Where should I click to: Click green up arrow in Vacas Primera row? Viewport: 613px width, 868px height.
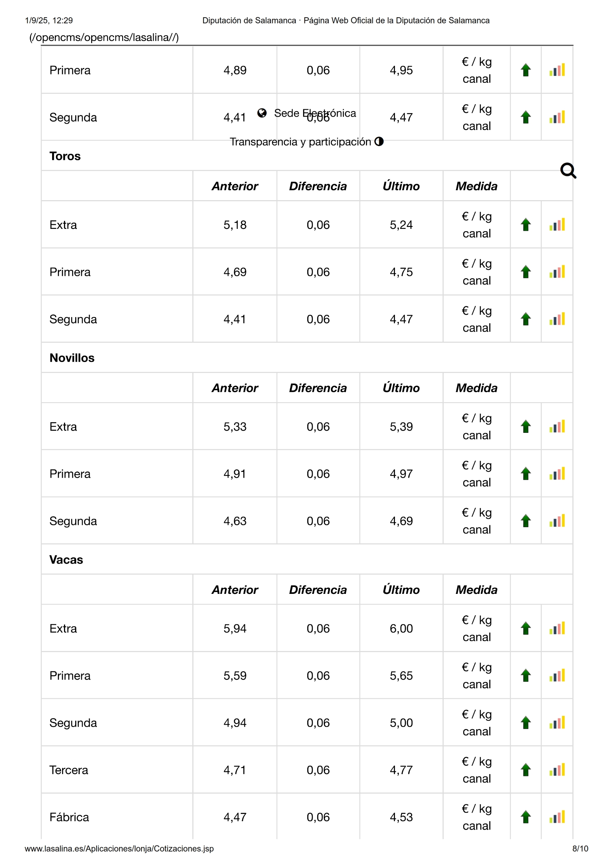coord(526,675)
